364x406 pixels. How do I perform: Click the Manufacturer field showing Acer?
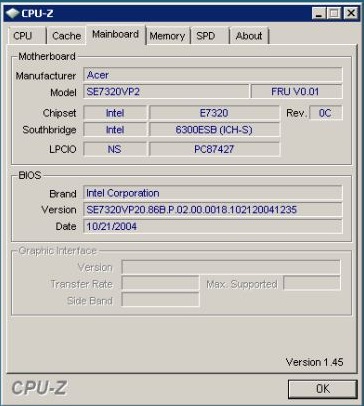213,75
